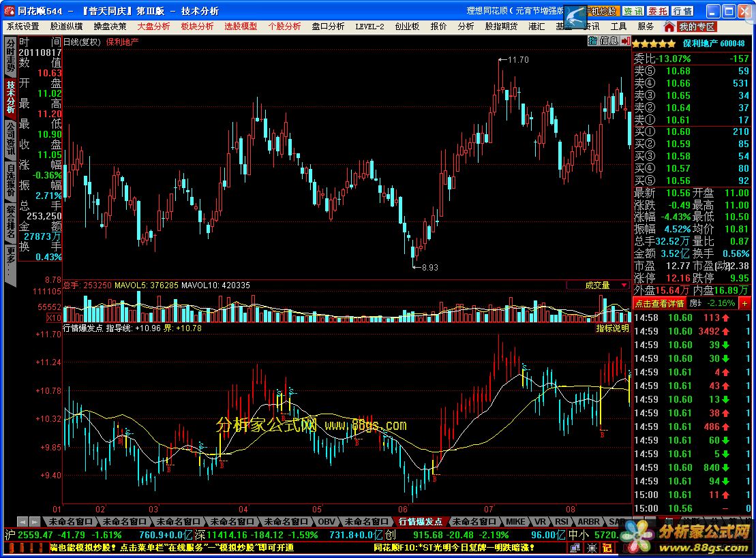Click the red plus button beside 房 -2.16%
The image size is (756, 558).
pyautogui.click(x=744, y=303)
